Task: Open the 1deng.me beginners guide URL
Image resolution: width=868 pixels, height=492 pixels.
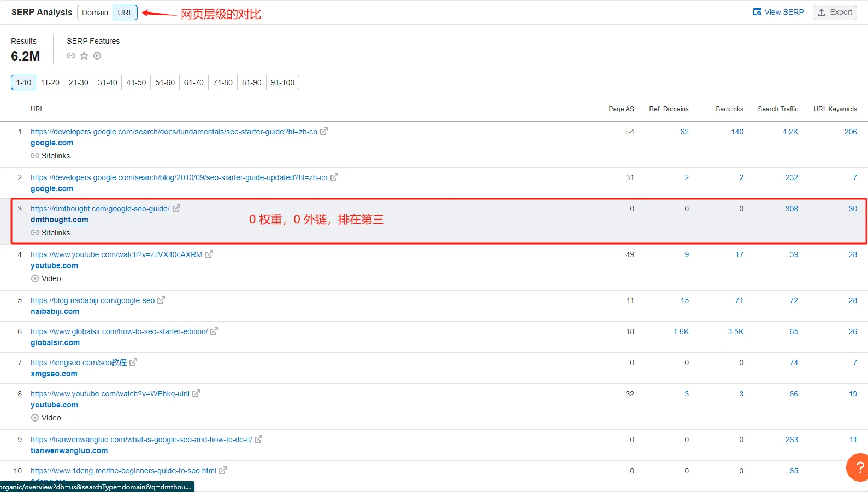Action: [123, 471]
